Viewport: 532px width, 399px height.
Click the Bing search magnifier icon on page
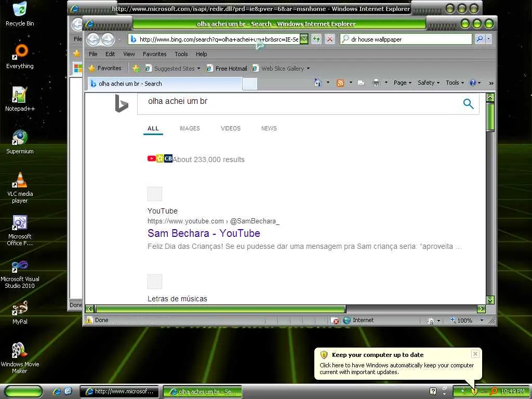[x=468, y=103]
